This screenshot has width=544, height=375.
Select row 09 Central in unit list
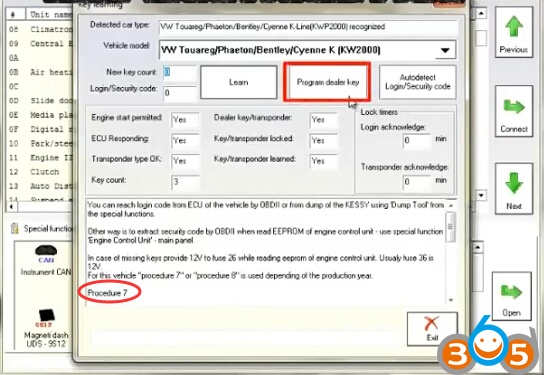click(x=40, y=44)
